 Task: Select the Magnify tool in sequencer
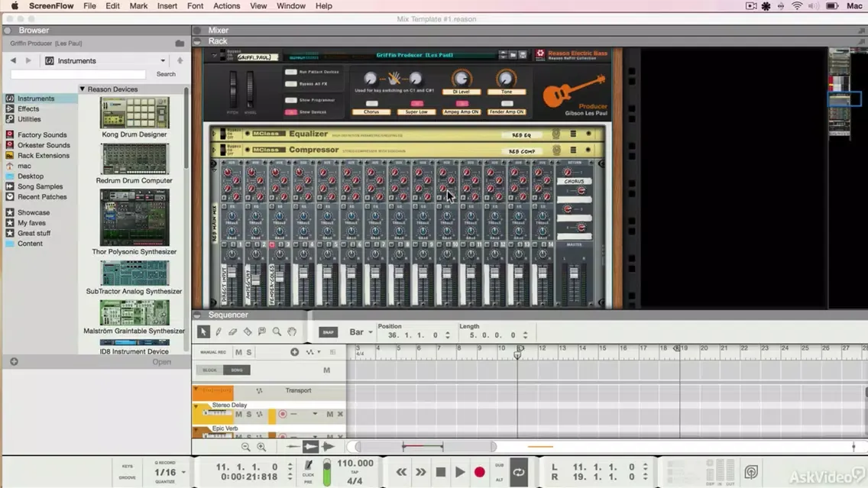pyautogui.click(x=277, y=332)
